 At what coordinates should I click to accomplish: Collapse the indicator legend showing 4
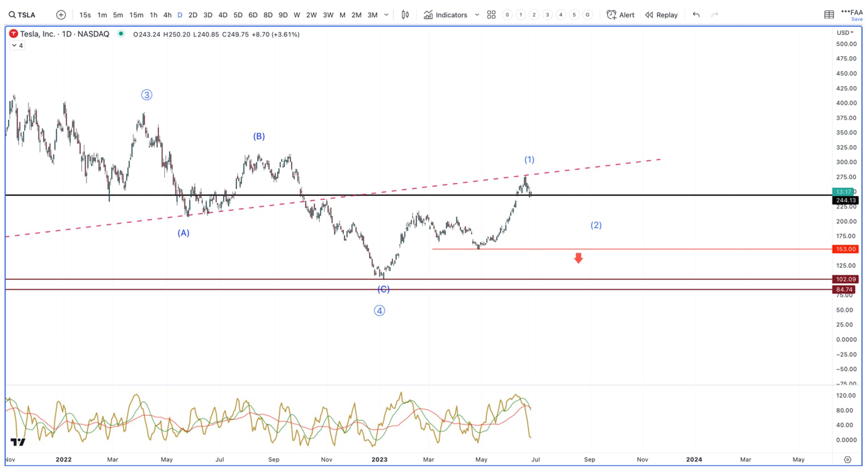(x=17, y=45)
